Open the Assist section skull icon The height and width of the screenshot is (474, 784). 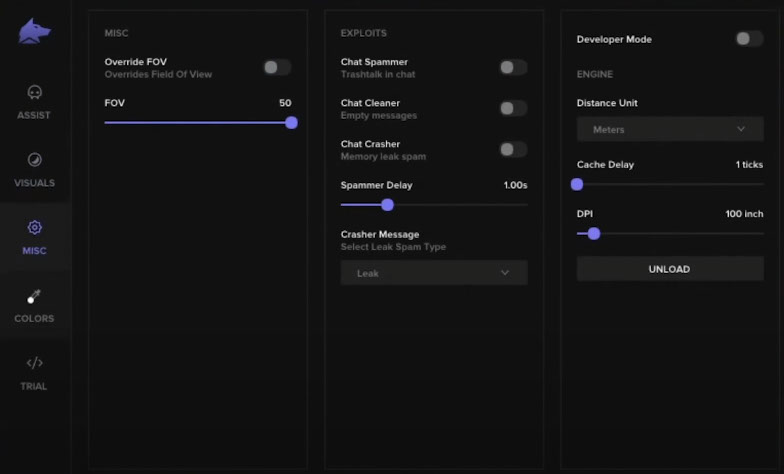[x=34, y=93]
